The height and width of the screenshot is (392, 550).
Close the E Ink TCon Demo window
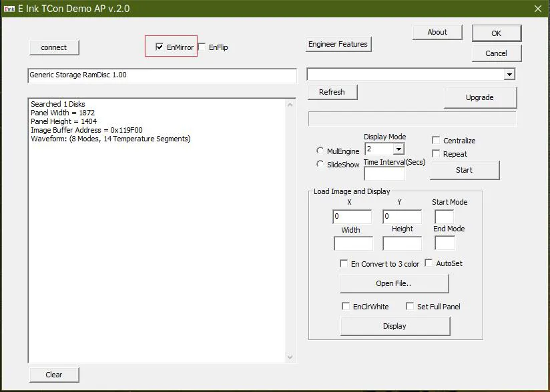[538, 9]
